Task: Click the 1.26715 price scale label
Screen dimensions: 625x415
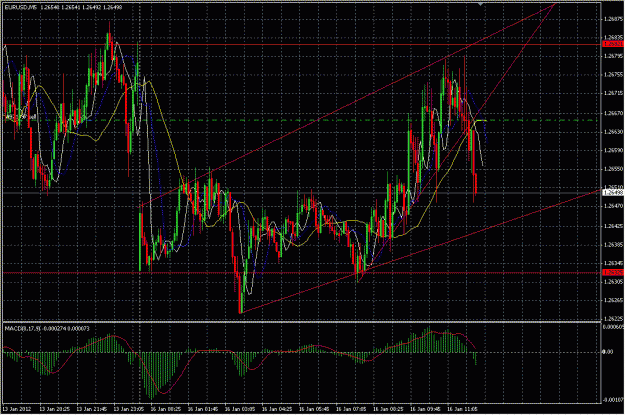Action: 613,93
